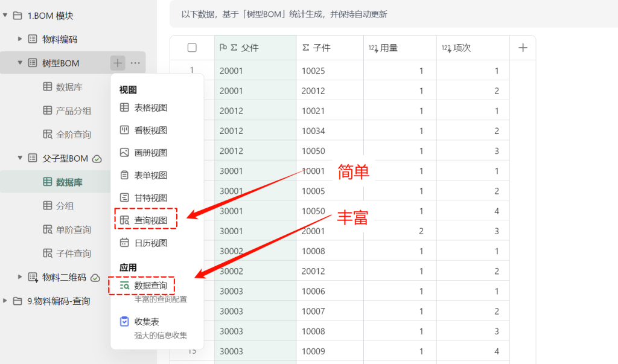
Task: Click the 日历视图 calendar icon
Action: tap(124, 243)
